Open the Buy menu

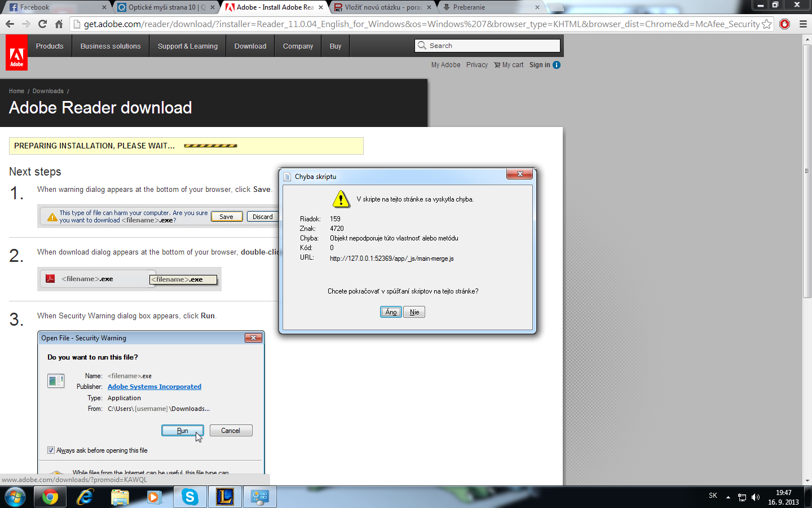click(336, 46)
